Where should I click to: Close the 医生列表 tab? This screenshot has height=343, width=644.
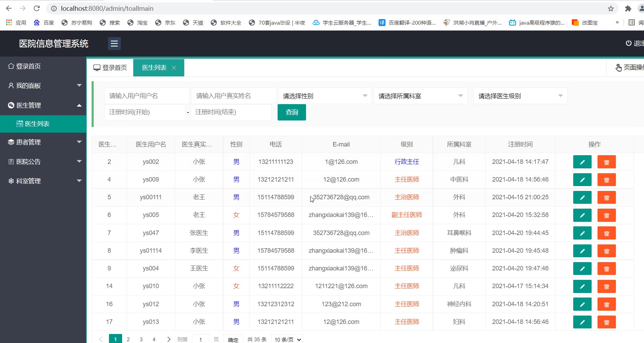tap(174, 68)
